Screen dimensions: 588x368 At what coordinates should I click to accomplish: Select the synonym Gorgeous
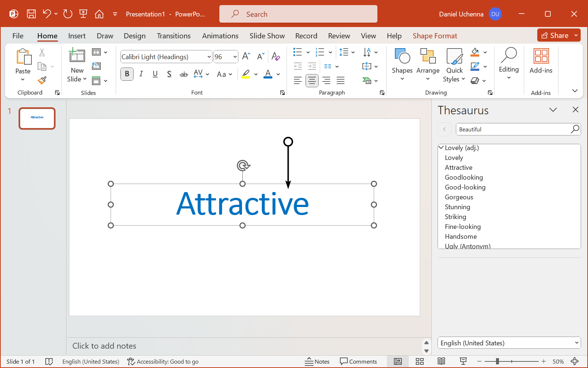459,197
